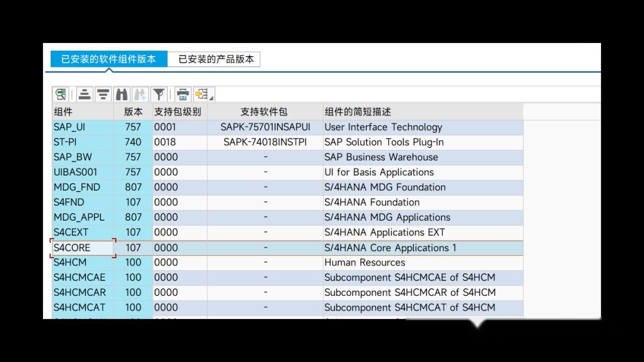The height and width of the screenshot is (362, 644).
Task: Click version 740 in ST-PI row
Action: pos(133,142)
